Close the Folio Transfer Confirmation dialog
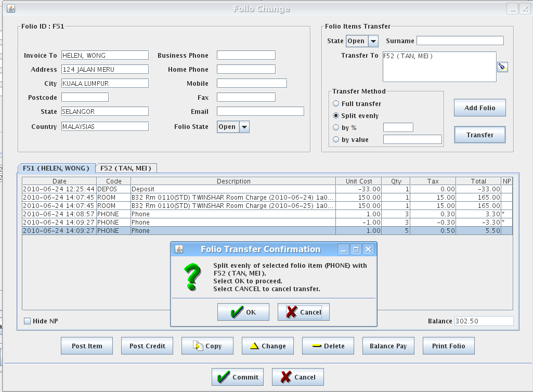The image size is (533, 392). click(x=369, y=250)
